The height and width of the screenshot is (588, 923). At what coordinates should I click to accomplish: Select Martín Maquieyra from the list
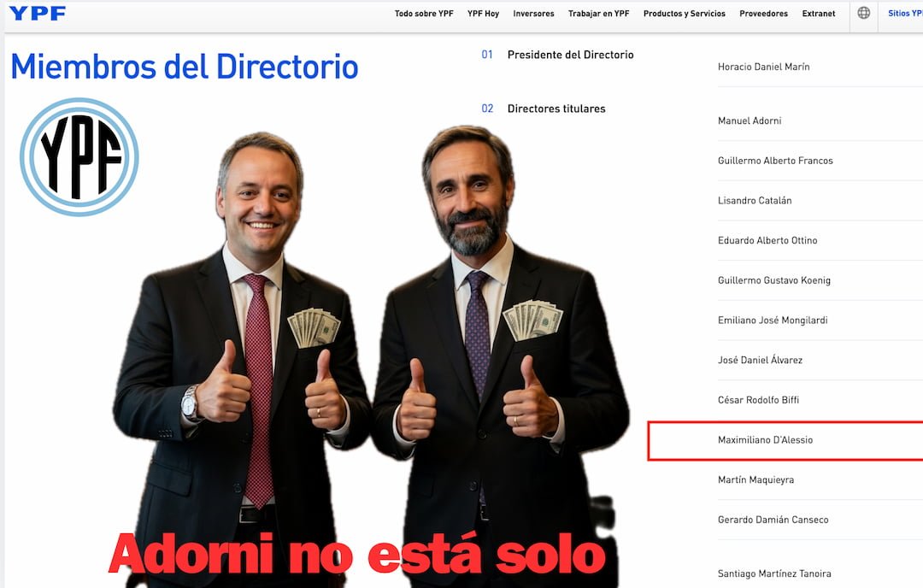point(755,479)
